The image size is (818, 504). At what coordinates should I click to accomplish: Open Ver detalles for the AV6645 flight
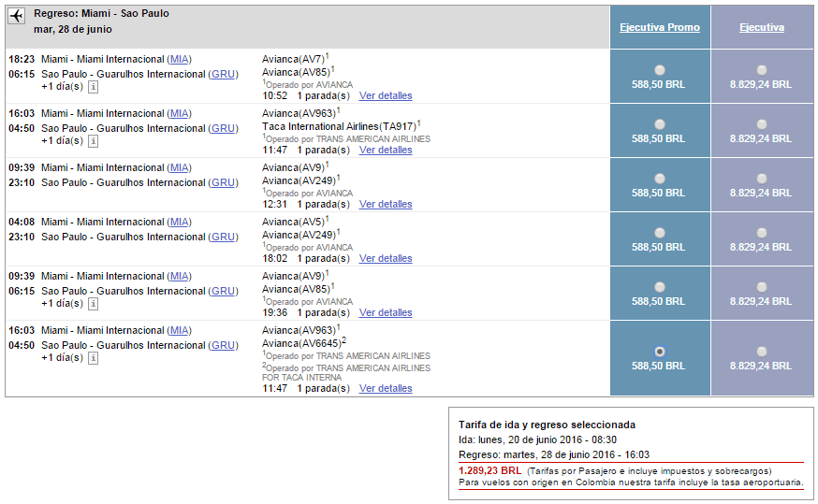coord(386,388)
